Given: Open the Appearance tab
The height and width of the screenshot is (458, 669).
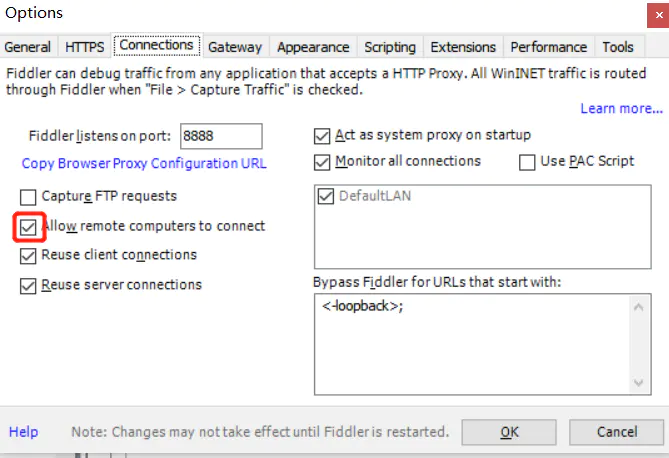Looking at the screenshot, I should click(x=313, y=47).
